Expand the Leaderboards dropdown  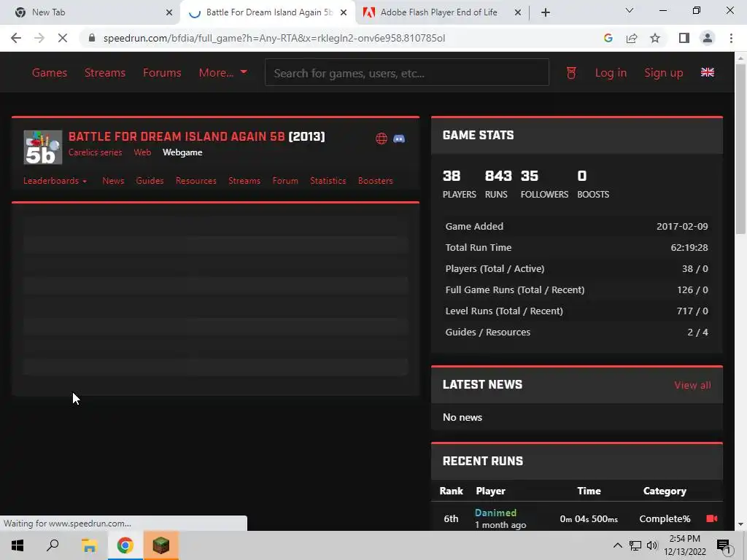55,181
